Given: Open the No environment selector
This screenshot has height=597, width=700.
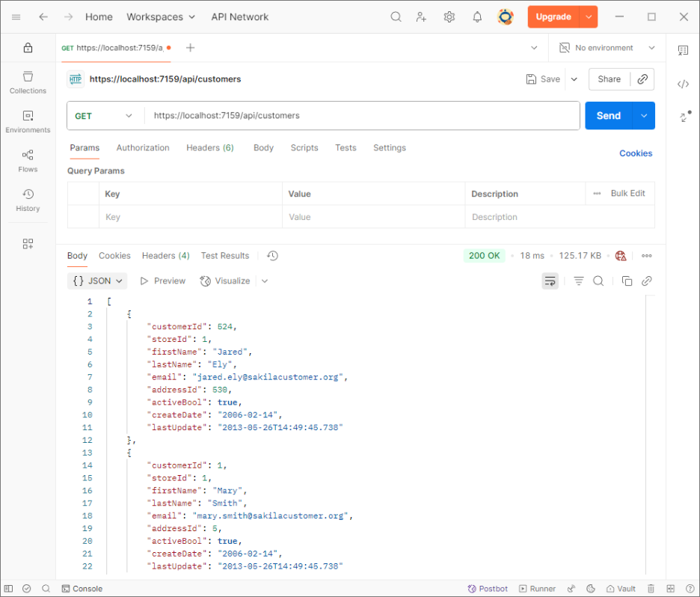Looking at the screenshot, I should click(x=607, y=48).
